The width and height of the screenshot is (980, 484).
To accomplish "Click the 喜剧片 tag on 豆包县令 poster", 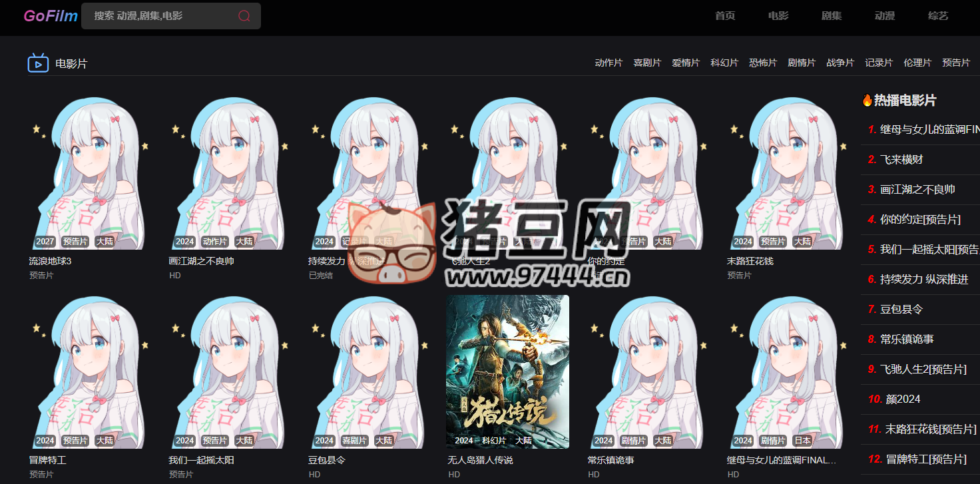I will (x=355, y=441).
